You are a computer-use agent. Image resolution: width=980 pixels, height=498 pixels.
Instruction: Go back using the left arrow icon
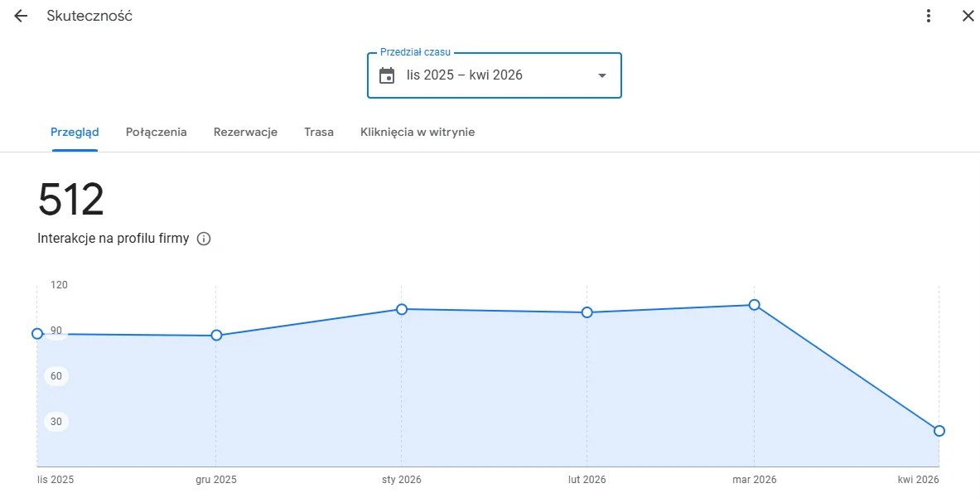tap(21, 16)
